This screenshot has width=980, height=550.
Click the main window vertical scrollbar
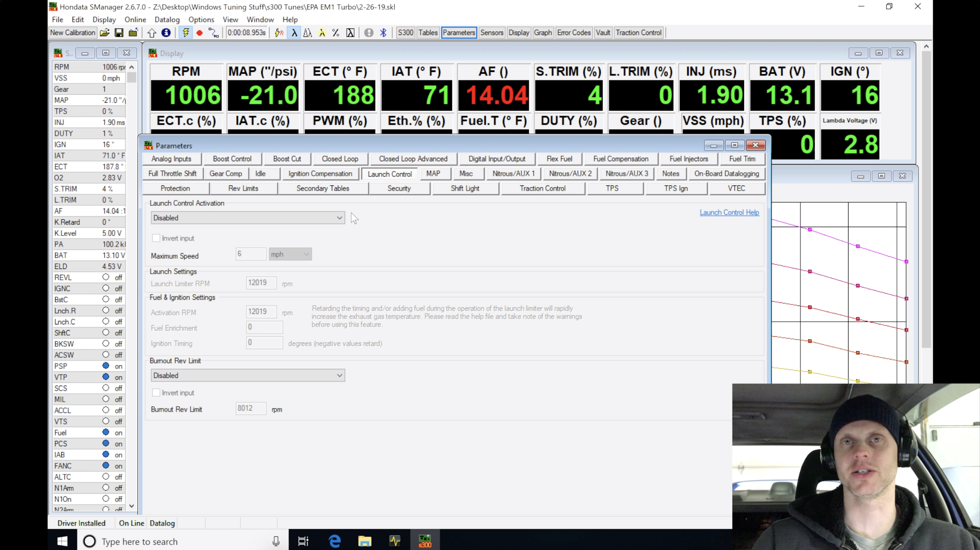[926, 200]
